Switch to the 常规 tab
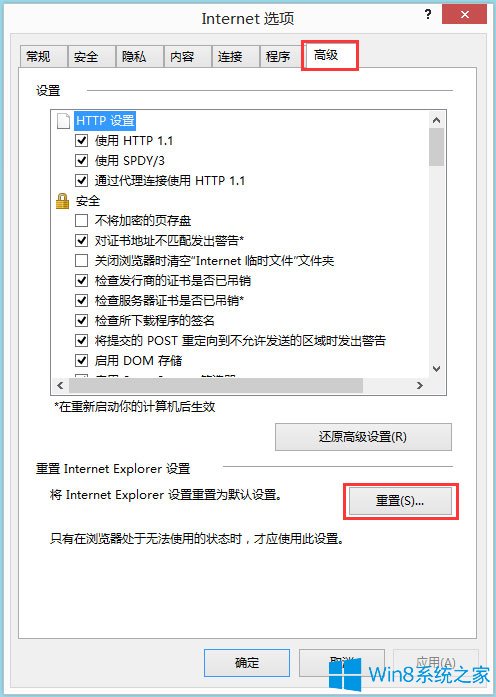 point(43,56)
